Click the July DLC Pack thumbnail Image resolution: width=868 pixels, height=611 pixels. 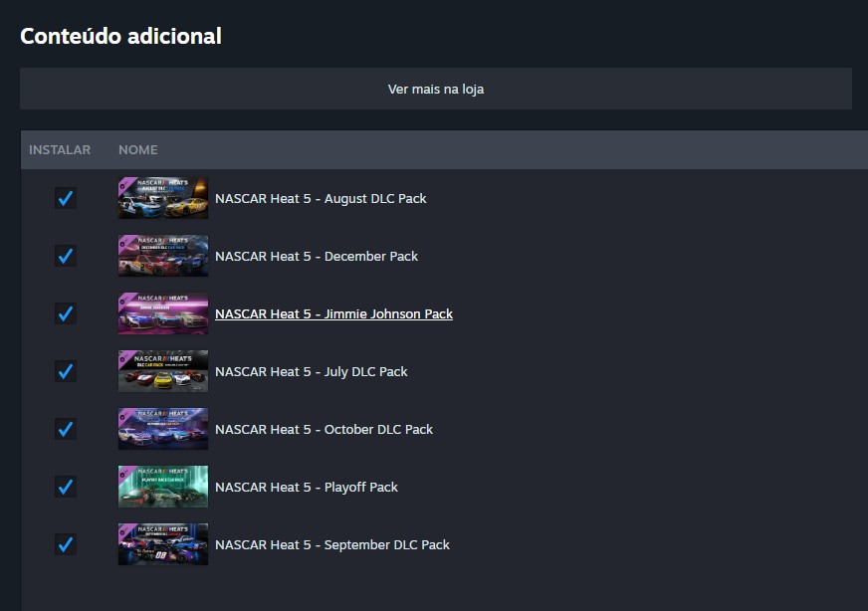click(163, 371)
